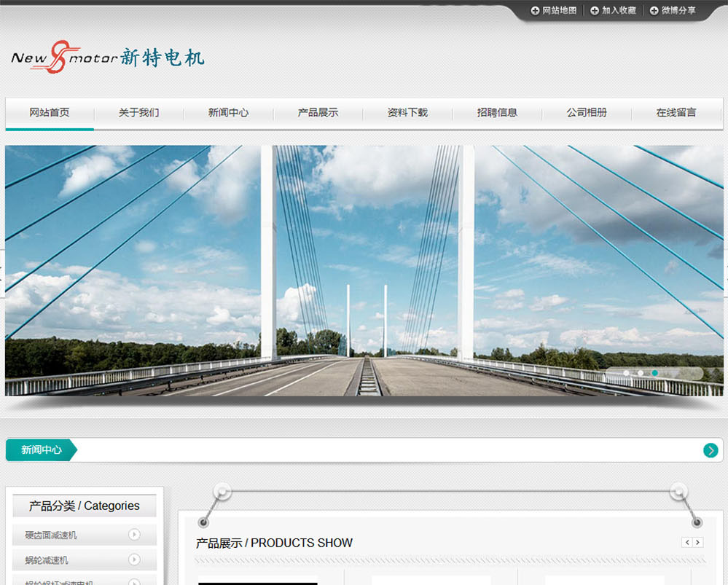Open the 资料下载 downloads page

tap(407, 113)
